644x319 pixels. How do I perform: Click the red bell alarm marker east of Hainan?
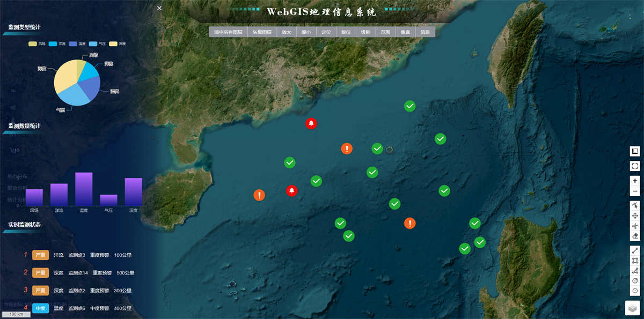click(291, 190)
